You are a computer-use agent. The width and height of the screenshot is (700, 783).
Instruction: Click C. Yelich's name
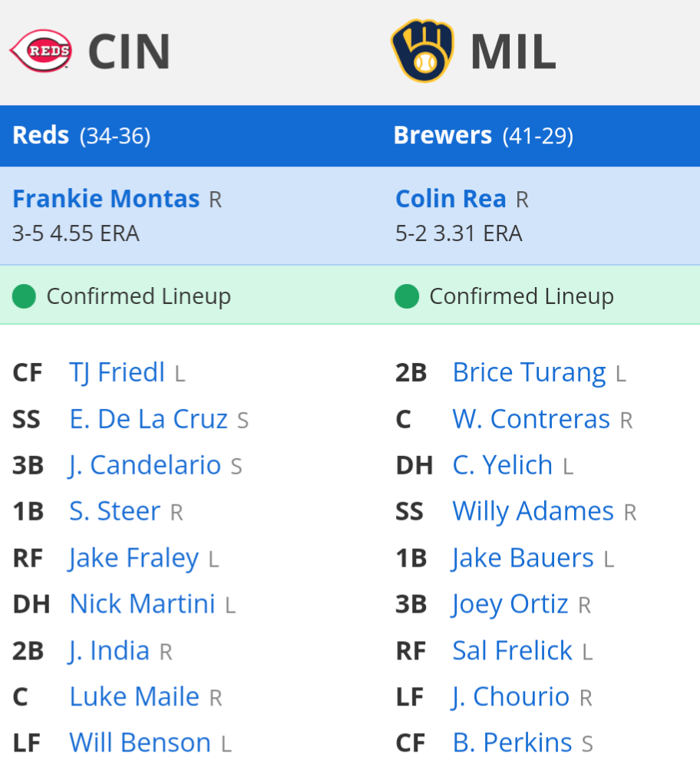(502, 465)
